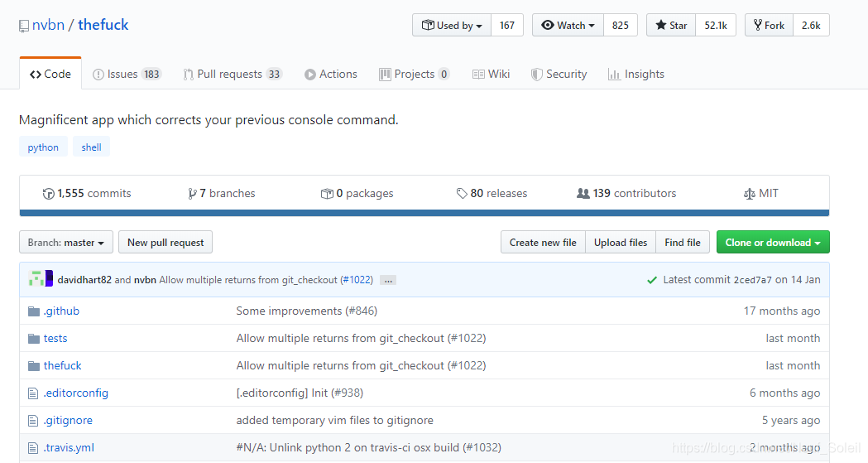Click file icon of .travis.yml row
This screenshot has width=868, height=463.
(x=33, y=448)
